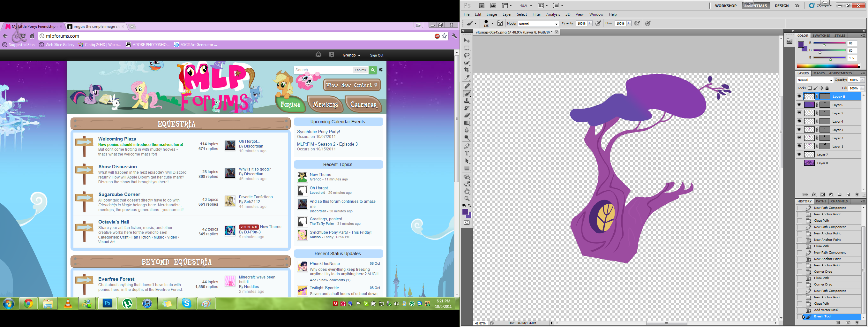Viewport: 868px width, 327px height.
Task: Select the Quick Selection tool
Action: point(467,63)
